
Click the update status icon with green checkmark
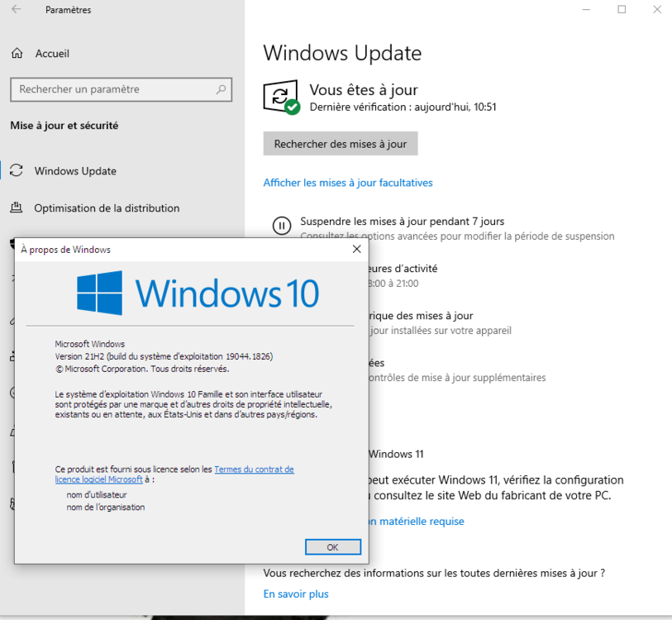[281, 97]
